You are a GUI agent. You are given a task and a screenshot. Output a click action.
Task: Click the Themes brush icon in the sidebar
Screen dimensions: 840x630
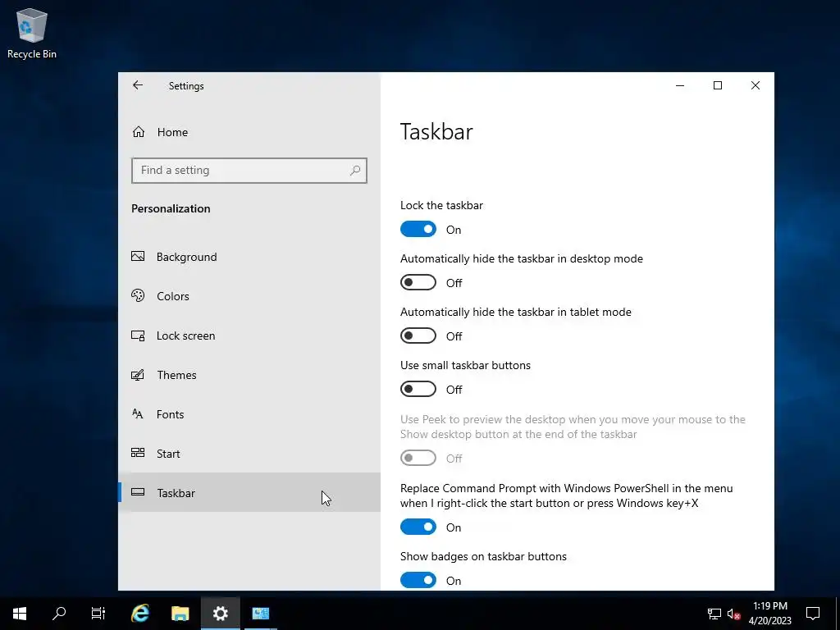point(138,374)
